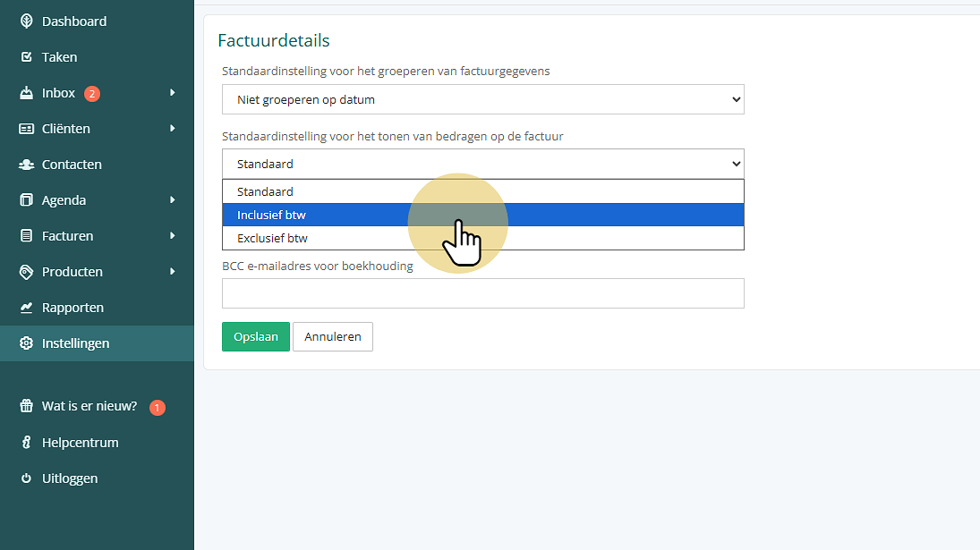Screen dimensions: 980x550
Task: Click the Inbox tray icon
Action: click(26, 93)
